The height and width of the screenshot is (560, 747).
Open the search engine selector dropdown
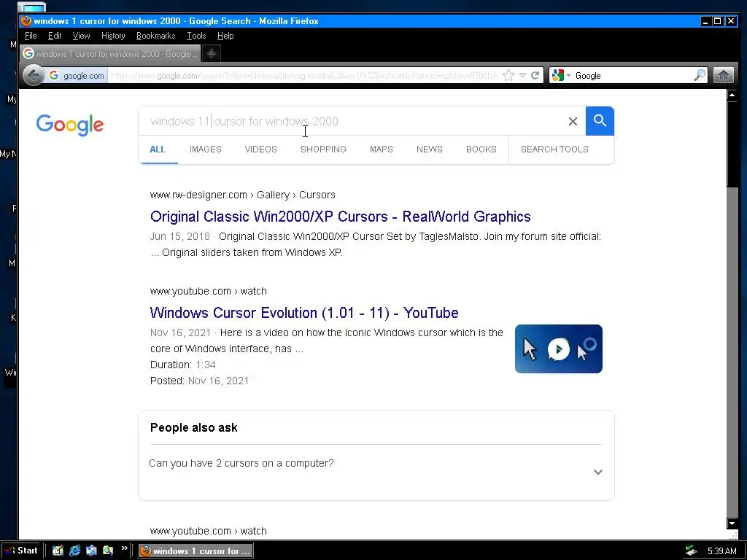(x=562, y=75)
